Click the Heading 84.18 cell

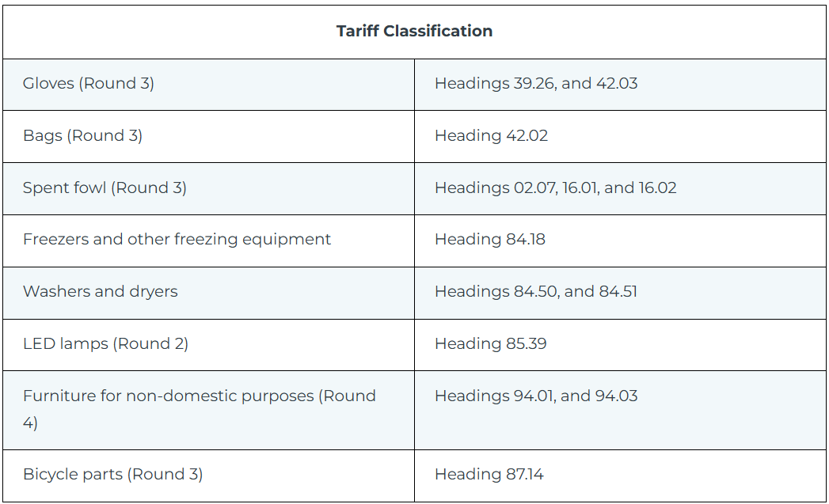489,239
